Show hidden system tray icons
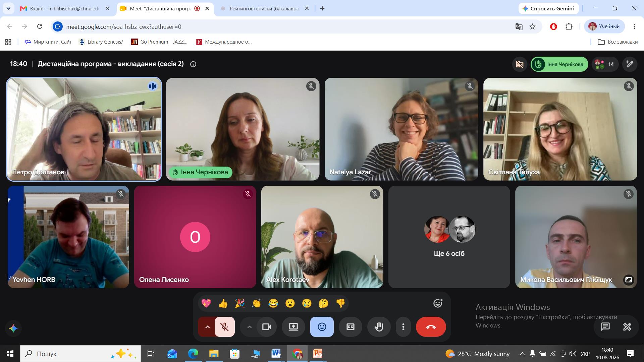This screenshot has width=644, height=362. 522,354
